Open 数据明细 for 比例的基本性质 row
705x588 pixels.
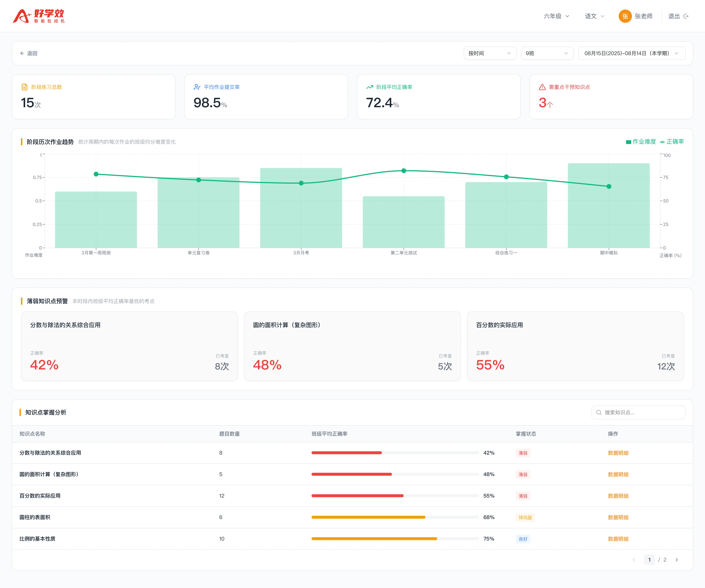tap(618, 539)
